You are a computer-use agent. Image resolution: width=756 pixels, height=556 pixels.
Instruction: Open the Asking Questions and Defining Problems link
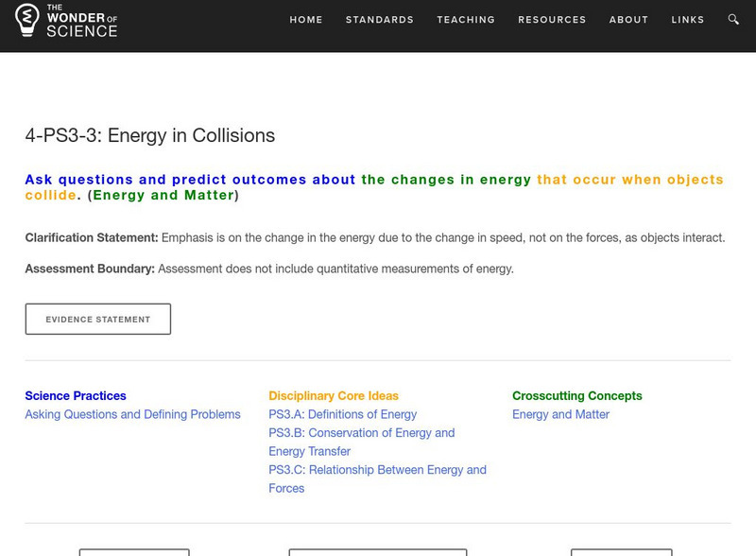[x=129, y=414]
